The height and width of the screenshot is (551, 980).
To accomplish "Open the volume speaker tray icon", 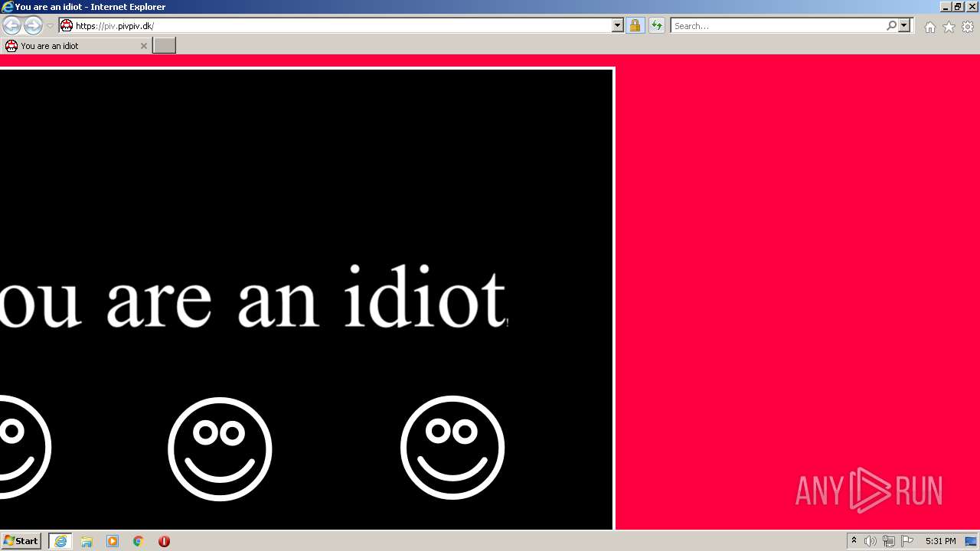I will tap(870, 541).
